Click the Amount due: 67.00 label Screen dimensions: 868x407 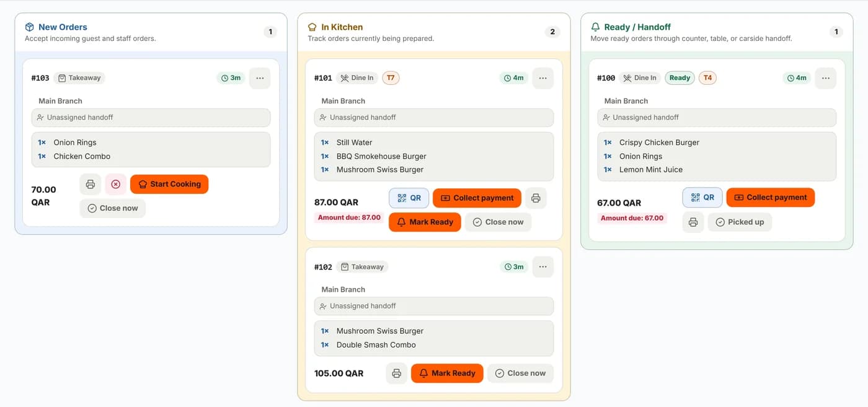point(632,218)
